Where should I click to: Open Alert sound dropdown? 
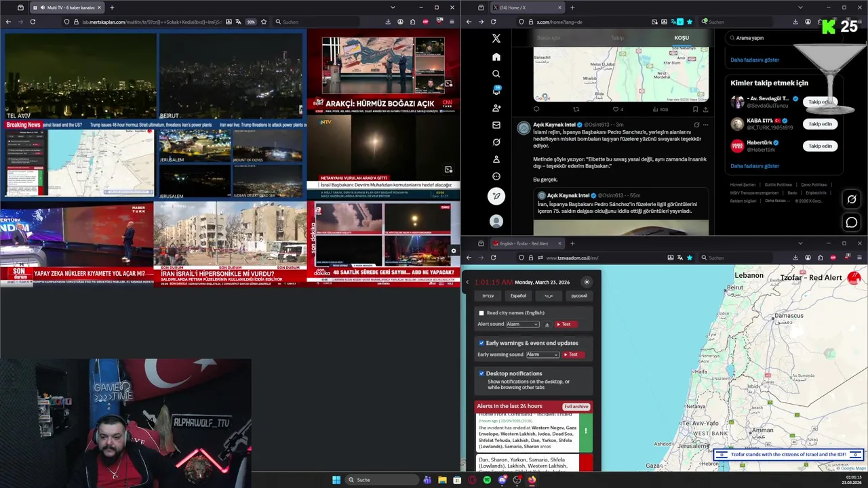pyautogui.click(x=523, y=325)
